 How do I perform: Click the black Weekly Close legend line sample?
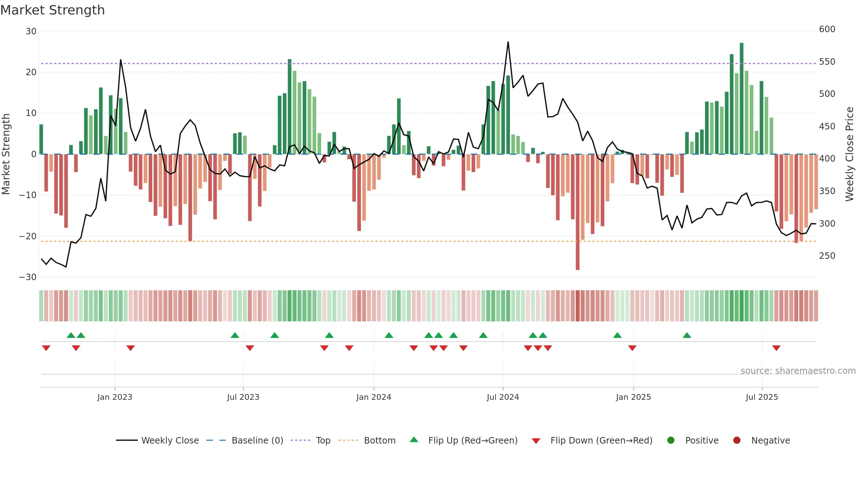coord(127,440)
